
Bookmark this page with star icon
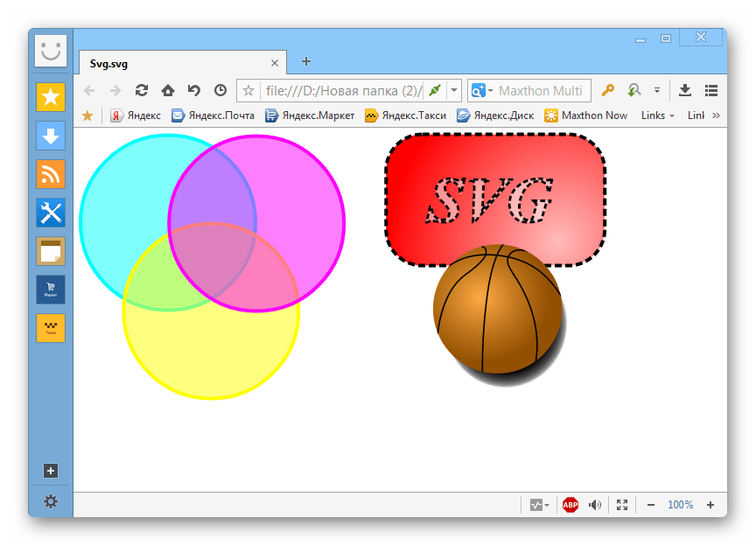248,90
